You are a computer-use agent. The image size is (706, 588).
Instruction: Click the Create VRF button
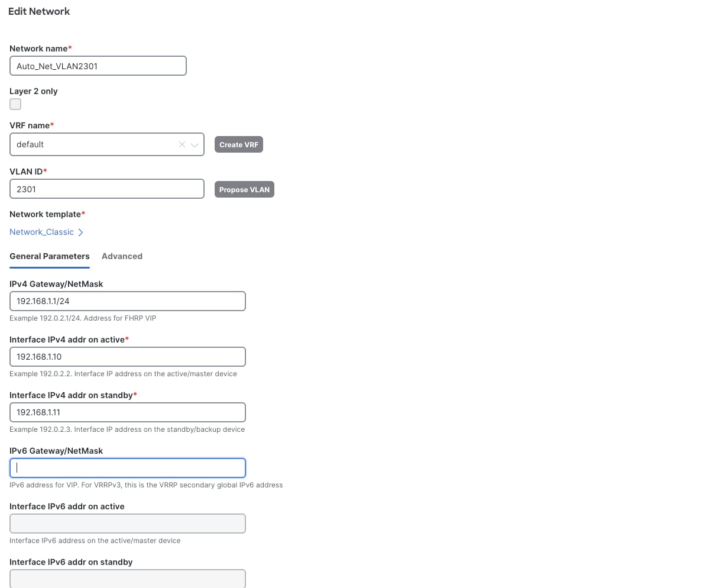(x=238, y=144)
